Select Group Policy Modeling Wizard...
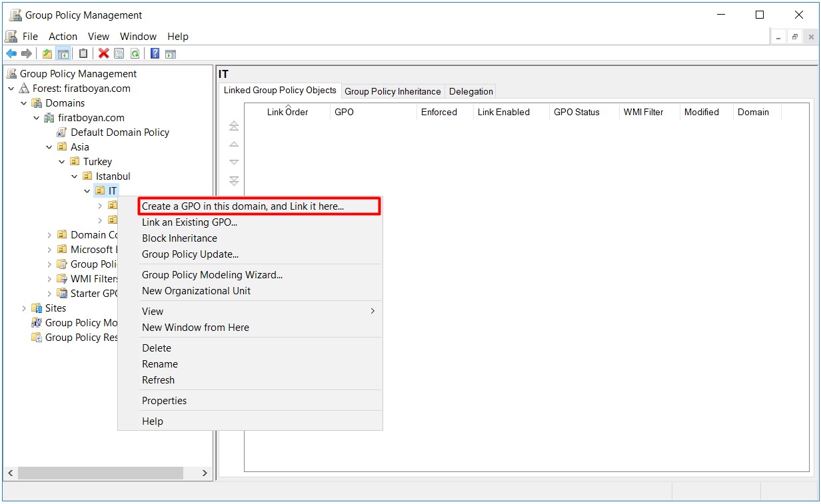The width and height of the screenshot is (821, 504). [250, 275]
